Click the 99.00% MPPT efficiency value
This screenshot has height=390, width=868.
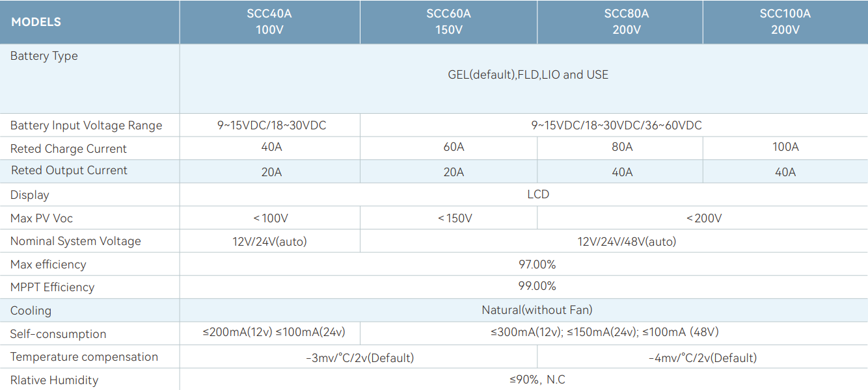538,287
